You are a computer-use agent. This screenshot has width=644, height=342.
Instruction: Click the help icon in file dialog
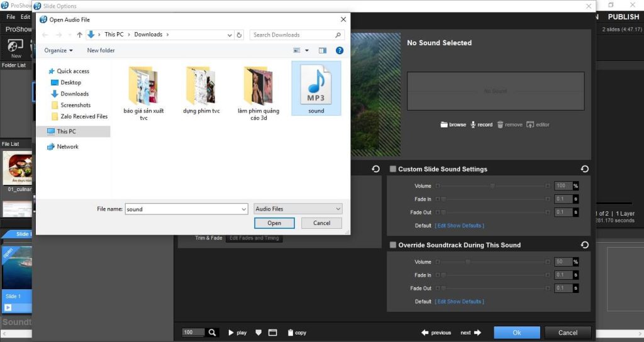(340, 50)
